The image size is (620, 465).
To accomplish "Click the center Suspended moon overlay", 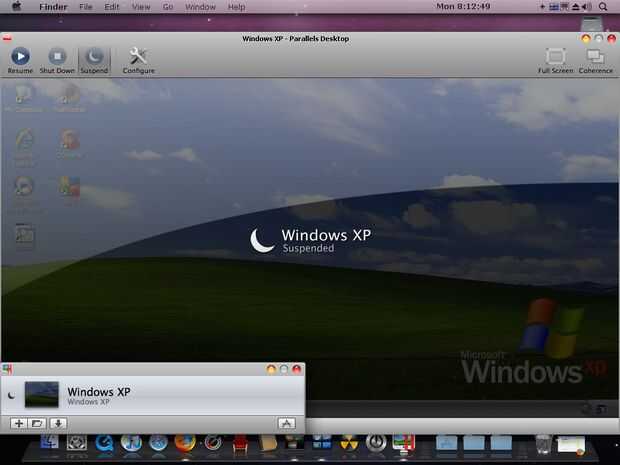I will (262, 240).
